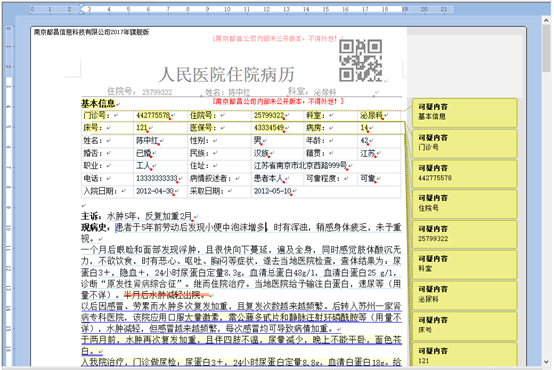Open the comment balloon reading 泌尿科
The image size is (554, 370).
click(464, 295)
